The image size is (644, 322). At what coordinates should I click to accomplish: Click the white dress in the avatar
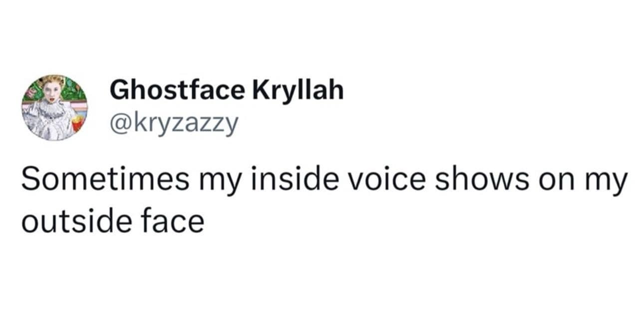coord(50,120)
